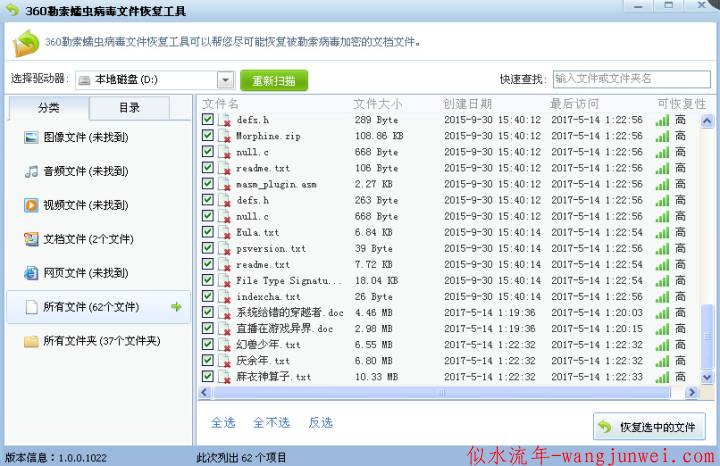Click recoverability signal bars for 麻衣神算子.txt
This screenshot has height=466, width=720.
(662, 377)
